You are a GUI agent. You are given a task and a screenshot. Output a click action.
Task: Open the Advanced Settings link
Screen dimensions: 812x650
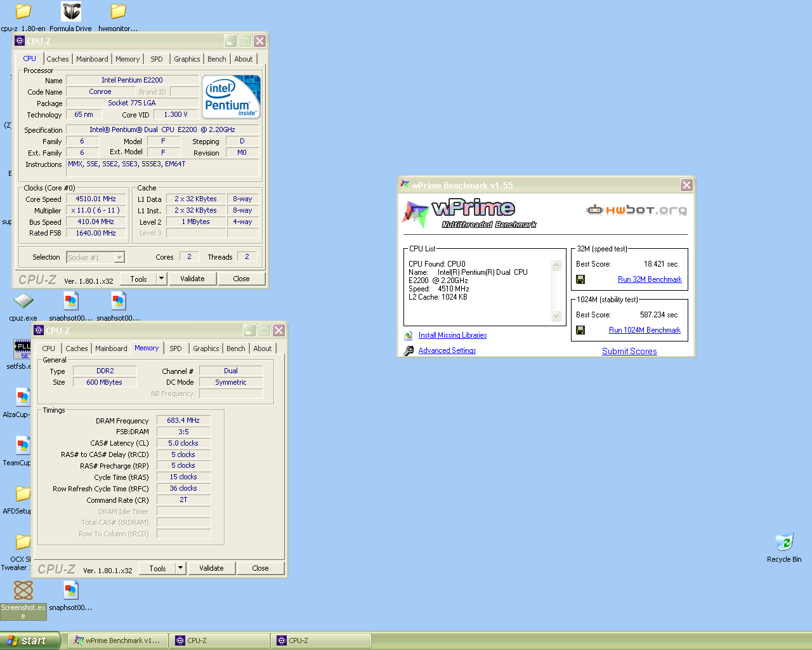click(447, 350)
